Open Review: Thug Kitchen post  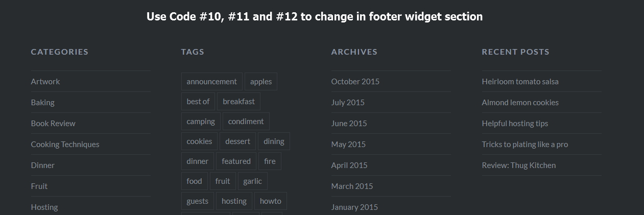518,165
